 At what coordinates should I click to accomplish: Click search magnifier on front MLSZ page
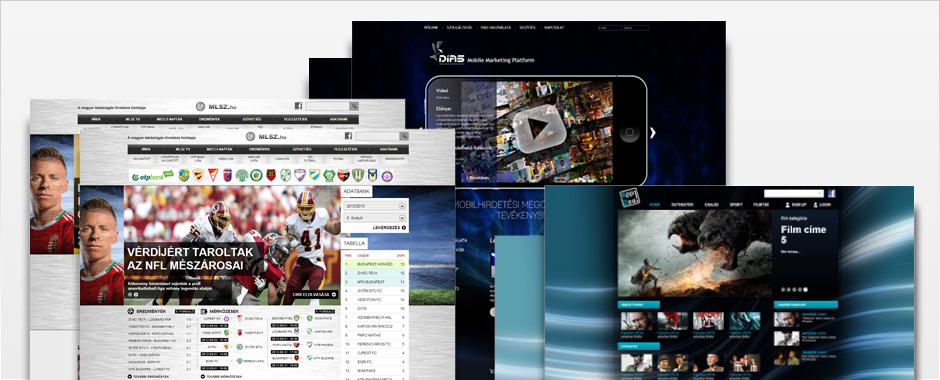tap(404, 136)
